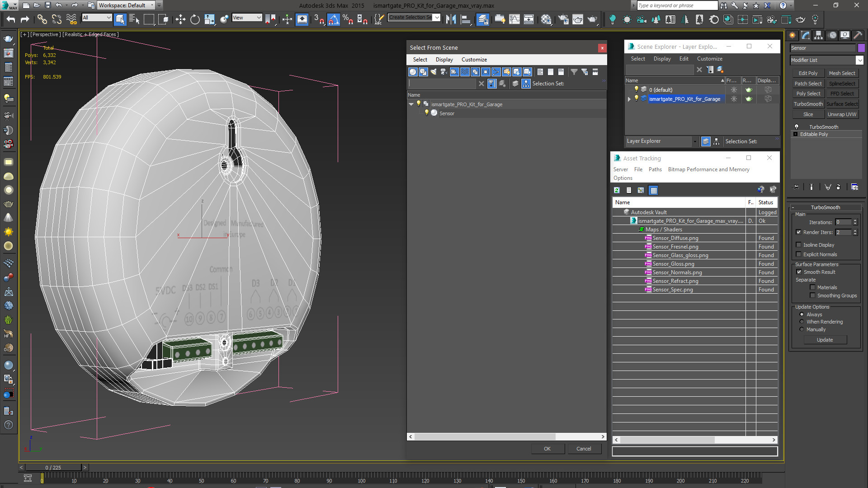Open the Modifier List dropdown
Viewport: 868px width, 488px height.
click(x=827, y=60)
